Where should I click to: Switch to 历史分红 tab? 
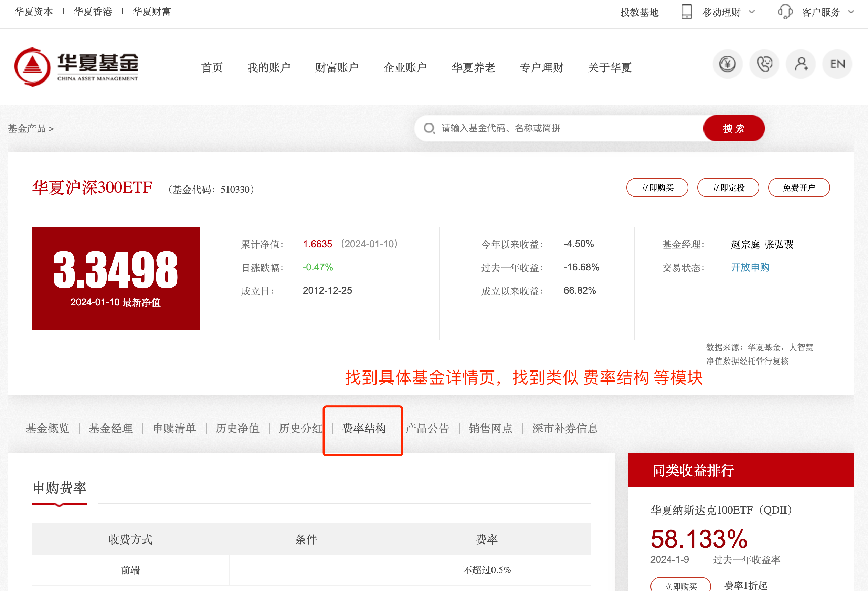click(301, 428)
